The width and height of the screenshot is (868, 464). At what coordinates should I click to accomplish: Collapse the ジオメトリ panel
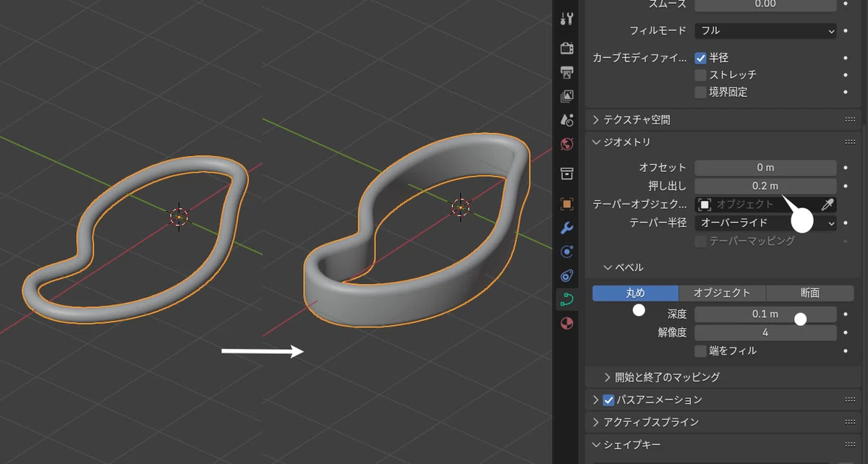[x=596, y=142]
